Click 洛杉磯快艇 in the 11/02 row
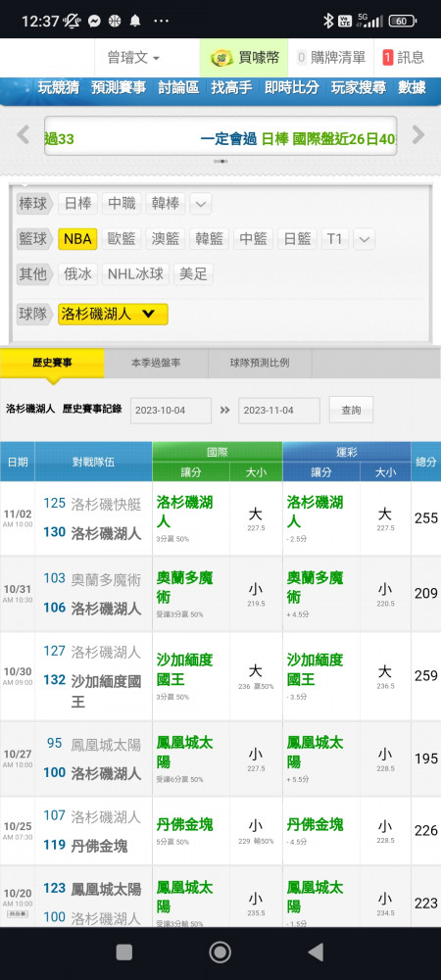This screenshot has width=441, height=980. pos(106,504)
